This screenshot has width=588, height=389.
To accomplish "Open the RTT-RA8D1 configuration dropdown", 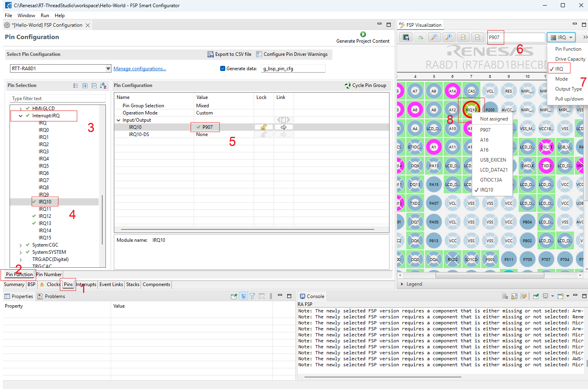I will [108, 69].
